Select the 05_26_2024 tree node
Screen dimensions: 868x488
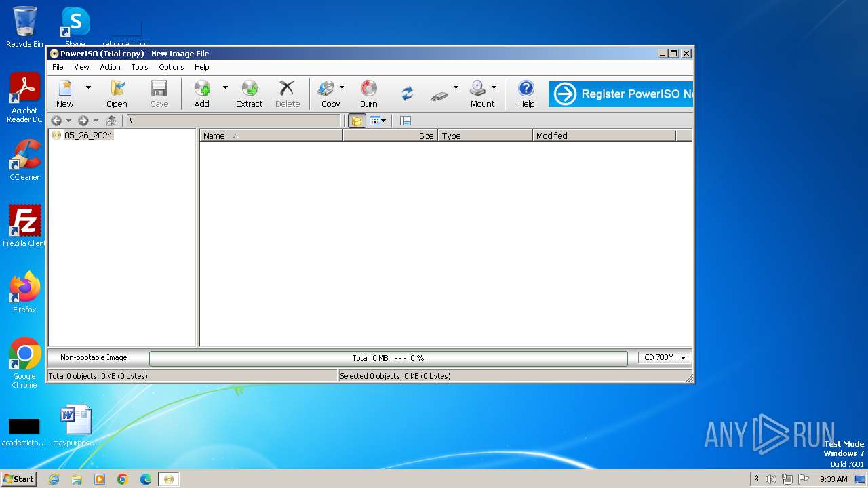pyautogui.click(x=88, y=135)
